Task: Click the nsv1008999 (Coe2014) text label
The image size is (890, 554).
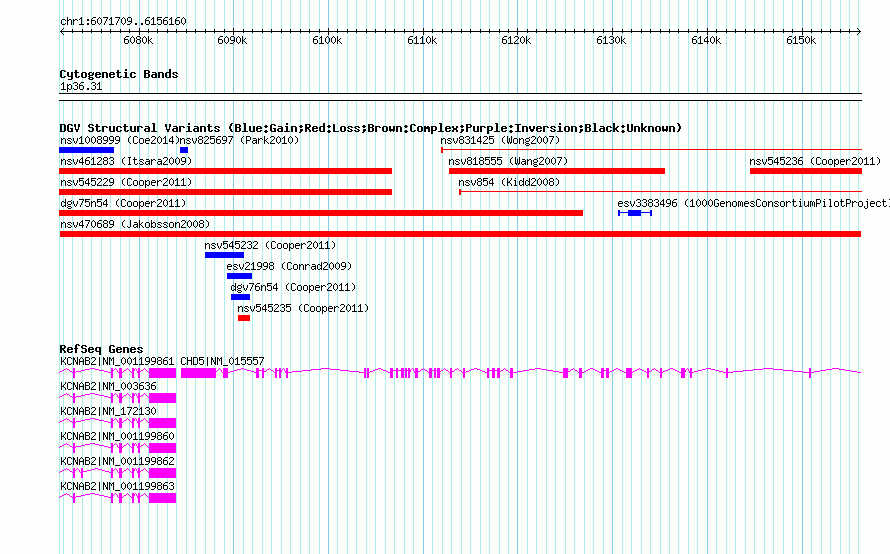Action: tap(119, 140)
